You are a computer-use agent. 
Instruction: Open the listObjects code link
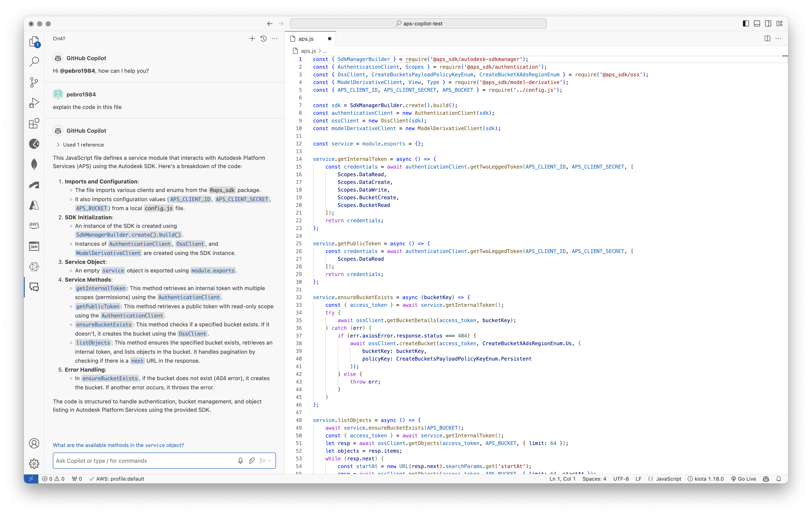tap(93, 343)
